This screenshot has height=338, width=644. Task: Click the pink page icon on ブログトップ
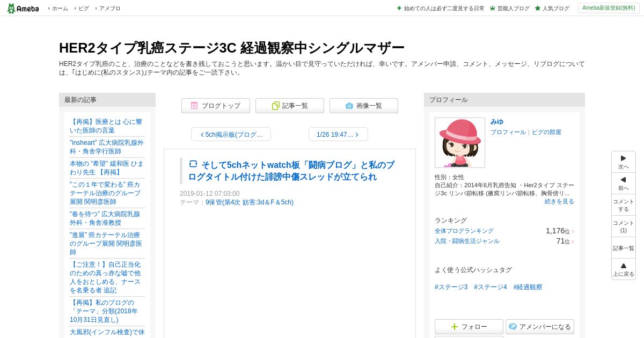194,106
